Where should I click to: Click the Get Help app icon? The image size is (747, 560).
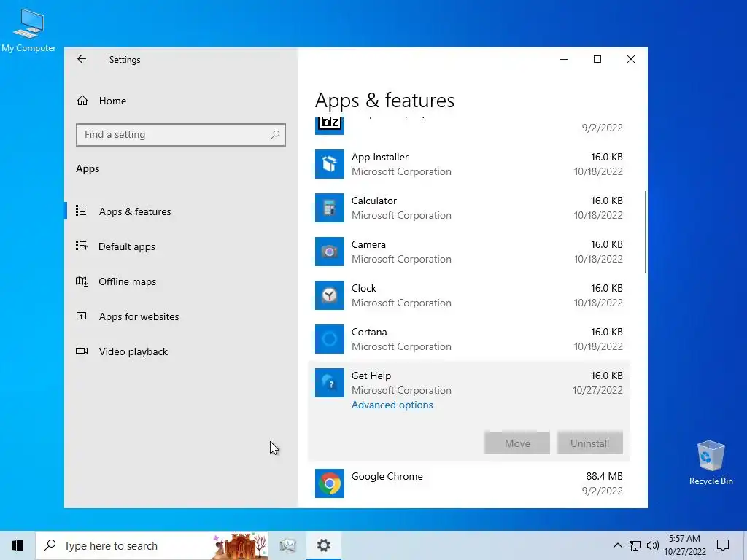click(329, 383)
